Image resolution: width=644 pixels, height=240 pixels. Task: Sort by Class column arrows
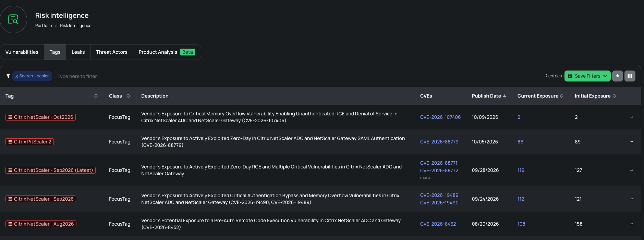coord(128,96)
